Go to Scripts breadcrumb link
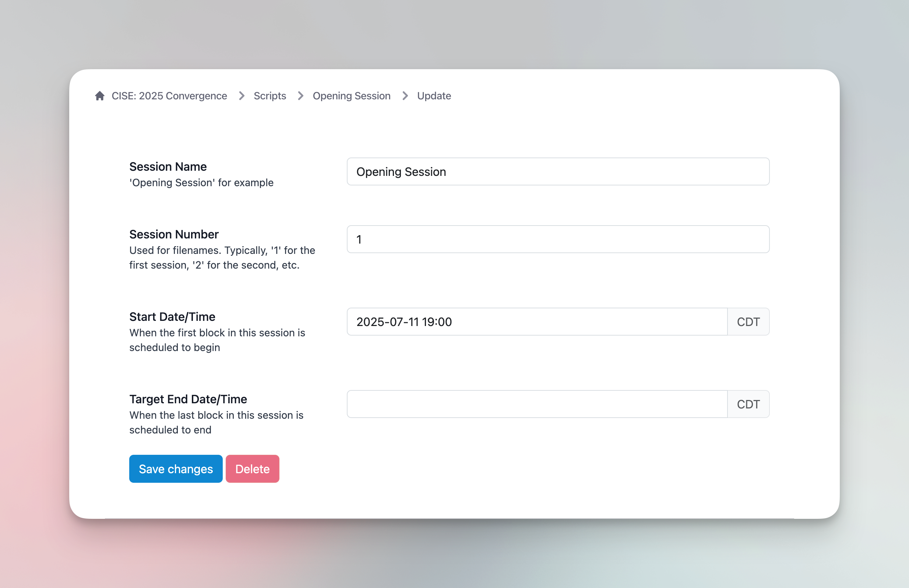 269,96
